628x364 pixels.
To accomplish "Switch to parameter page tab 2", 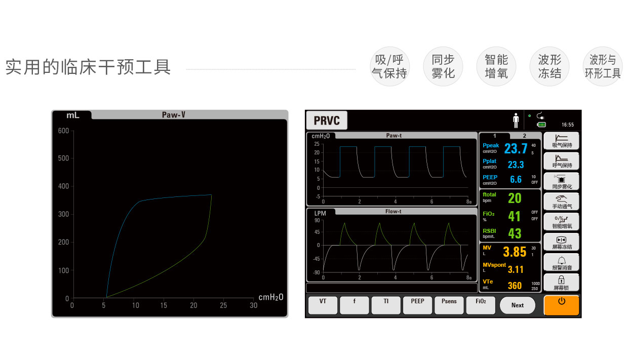I will pyautogui.click(x=525, y=136).
